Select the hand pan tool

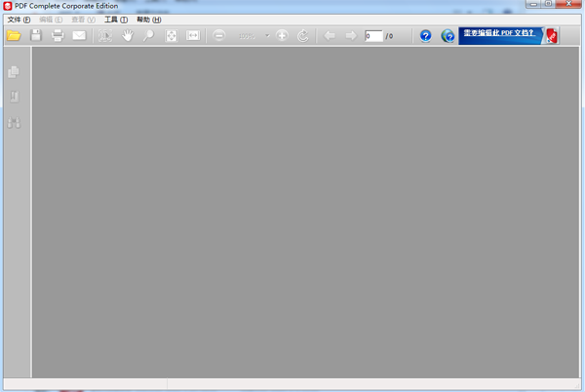click(127, 36)
